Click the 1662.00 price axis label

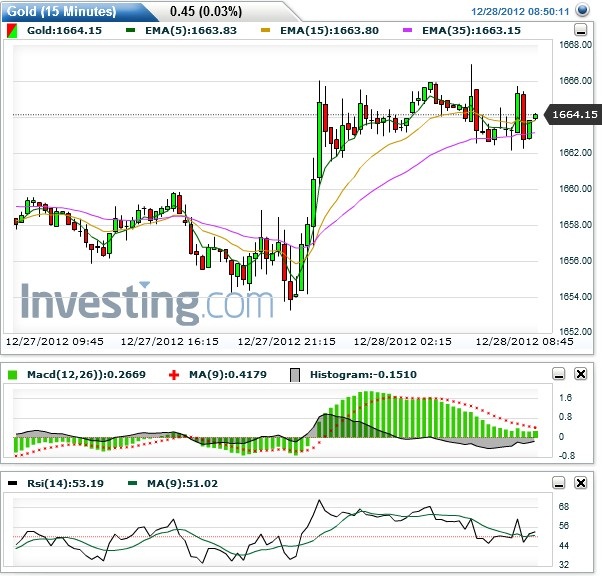[575, 153]
